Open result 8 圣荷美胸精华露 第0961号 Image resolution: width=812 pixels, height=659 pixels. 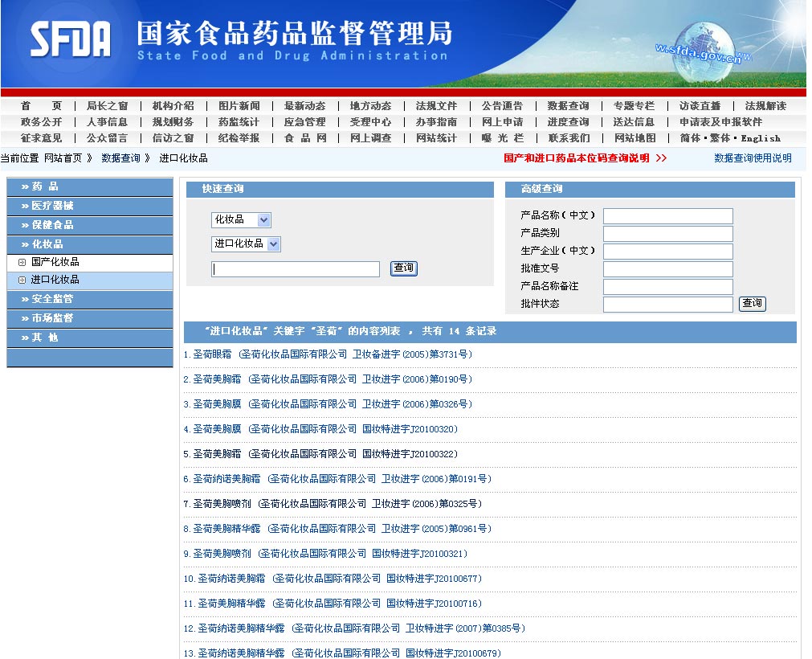[x=337, y=529]
